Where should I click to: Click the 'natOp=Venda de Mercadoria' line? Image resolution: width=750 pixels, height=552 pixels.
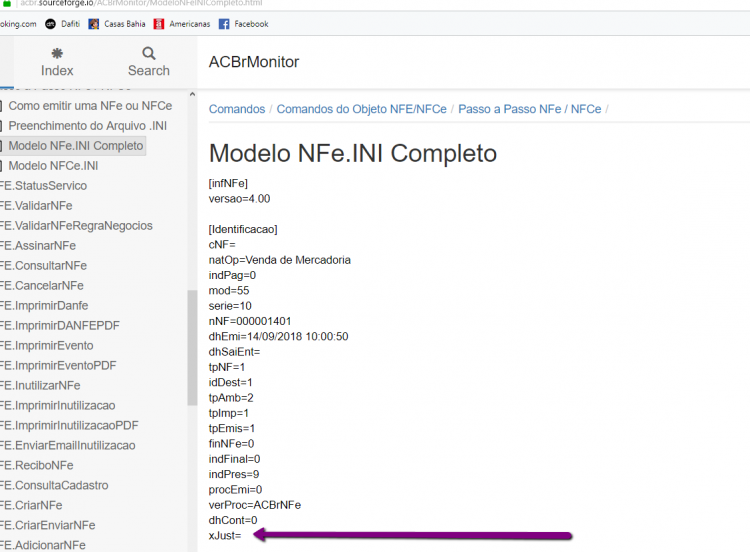[x=280, y=260]
